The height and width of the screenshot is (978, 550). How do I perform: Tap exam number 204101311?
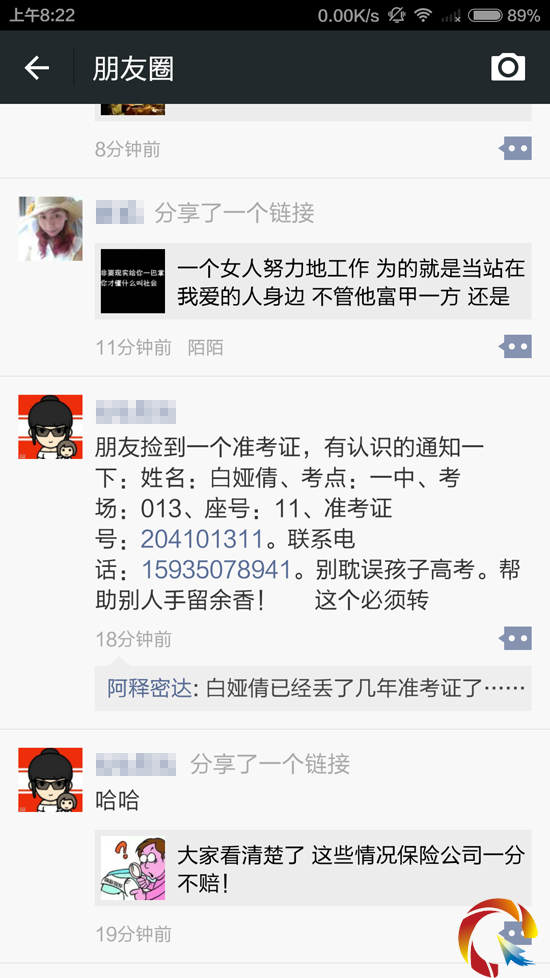point(201,539)
